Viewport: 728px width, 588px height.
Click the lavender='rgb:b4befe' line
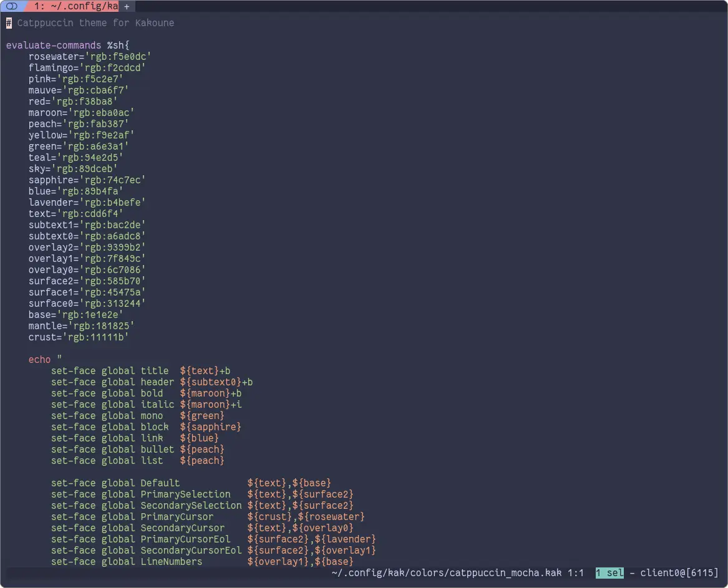[x=87, y=203]
